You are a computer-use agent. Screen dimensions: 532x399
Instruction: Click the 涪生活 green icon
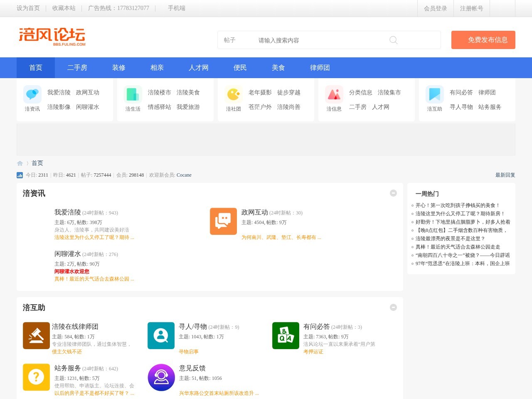[133, 94]
